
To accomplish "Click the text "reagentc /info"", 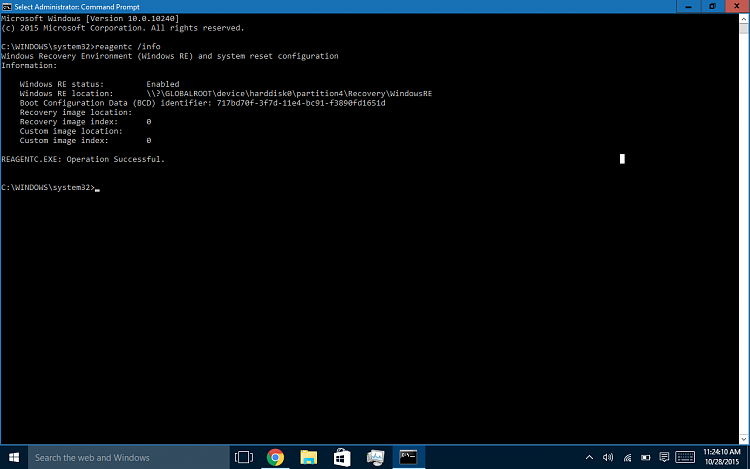I will coord(128,46).
